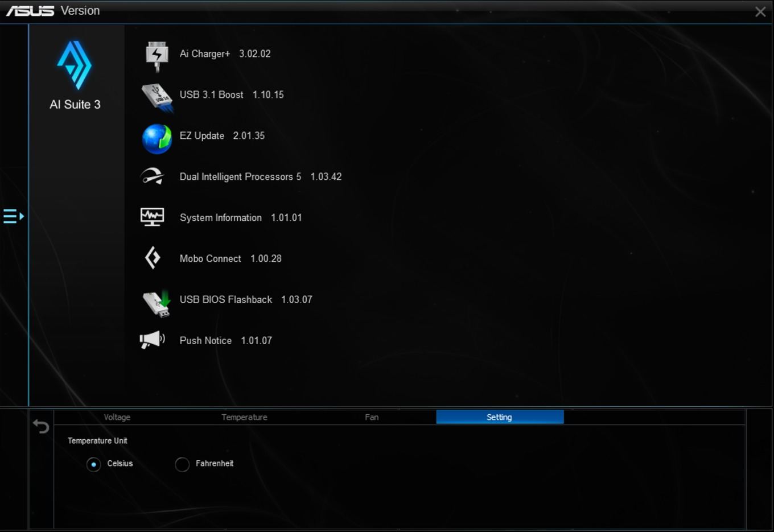The height and width of the screenshot is (532, 774).
Task: Click the Push Notice megaphone icon
Action: pyautogui.click(x=152, y=340)
